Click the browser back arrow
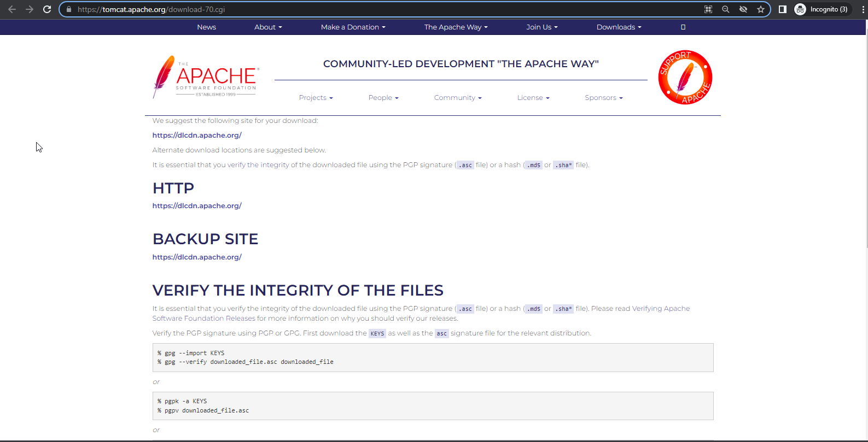This screenshot has height=442, width=868. point(12,9)
